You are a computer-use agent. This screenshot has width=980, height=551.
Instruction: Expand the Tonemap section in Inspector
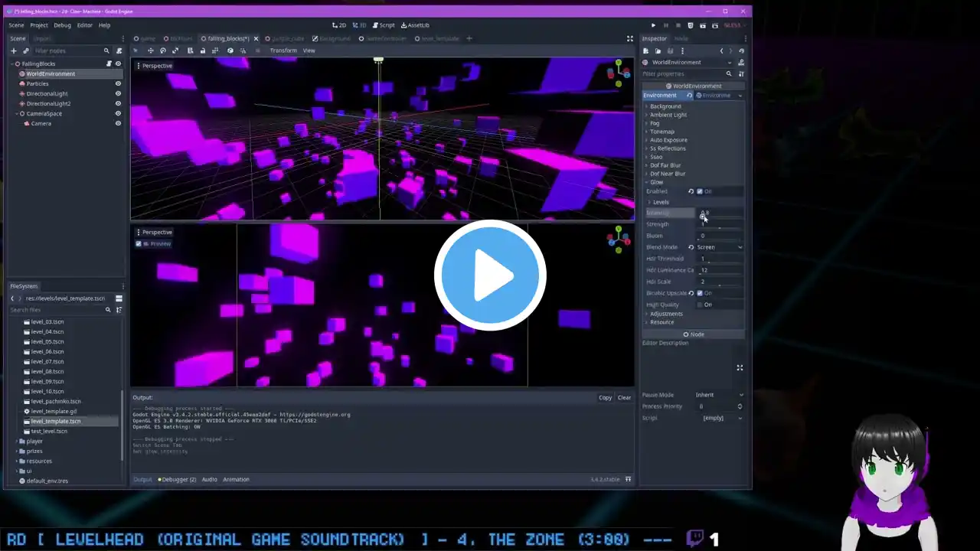(x=661, y=132)
